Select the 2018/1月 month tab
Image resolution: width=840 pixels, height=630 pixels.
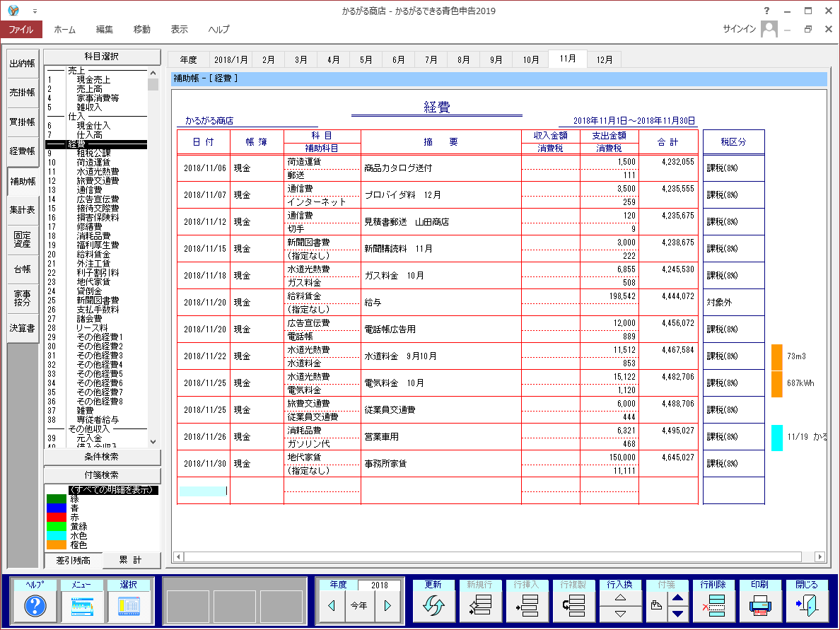(x=231, y=59)
